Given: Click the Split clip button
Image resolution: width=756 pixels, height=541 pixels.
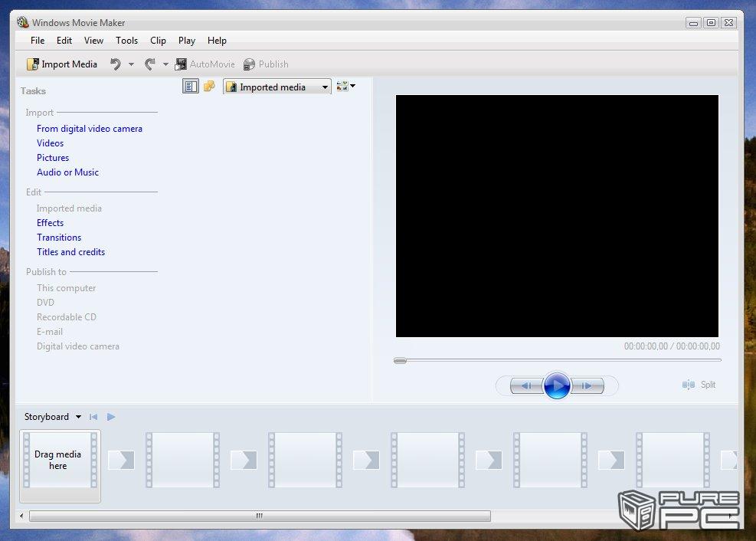Looking at the screenshot, I should pyautogui.click(x=699, y=384).
